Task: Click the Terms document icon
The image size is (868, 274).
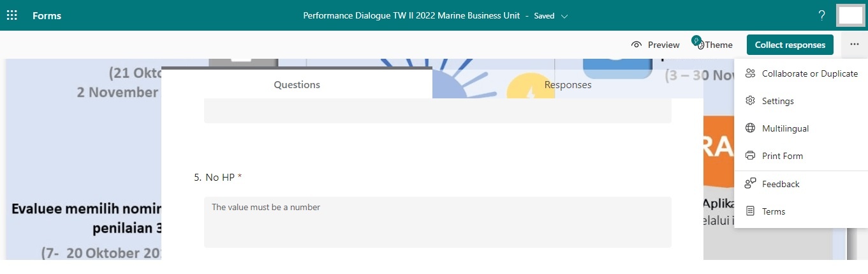Action: (750, 211)
